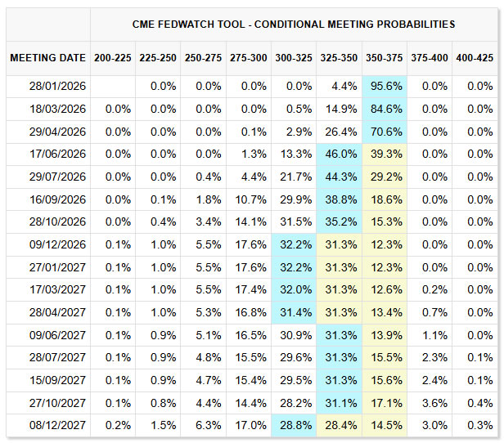This screenshot has width=504, height=443.
Task: Click the 28.8% cell in the last row
Action: coord(292,425)
